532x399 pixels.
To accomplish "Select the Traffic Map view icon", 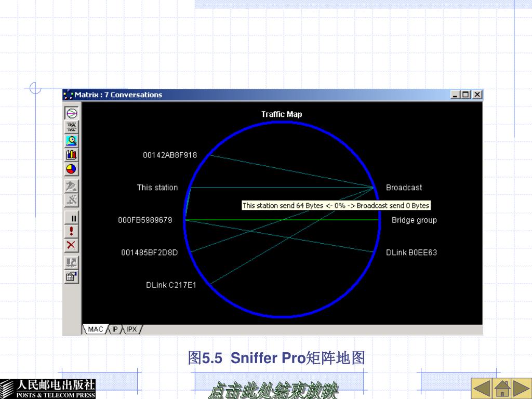I will [72, 113].
